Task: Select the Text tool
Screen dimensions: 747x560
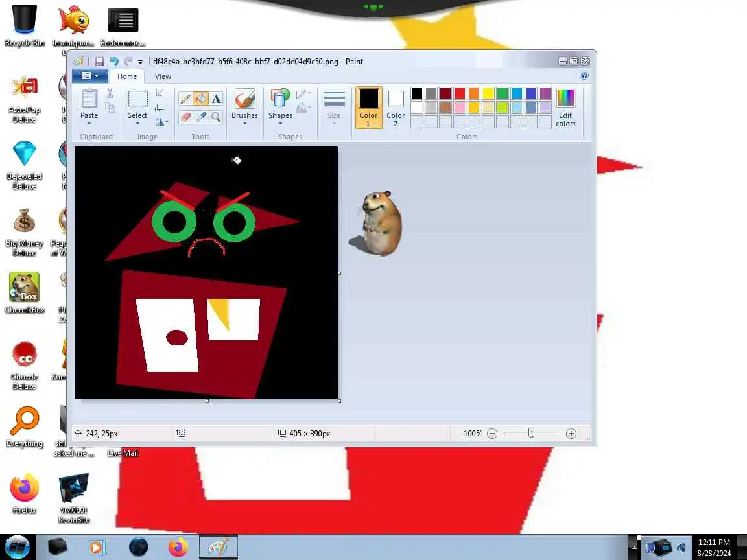Action: click(217, 99)
